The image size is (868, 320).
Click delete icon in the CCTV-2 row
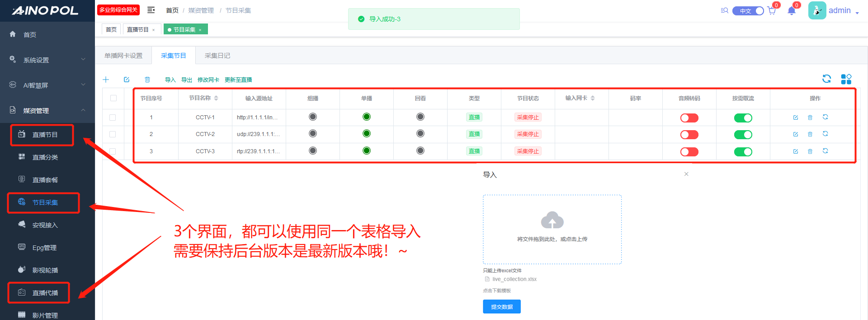810,134
